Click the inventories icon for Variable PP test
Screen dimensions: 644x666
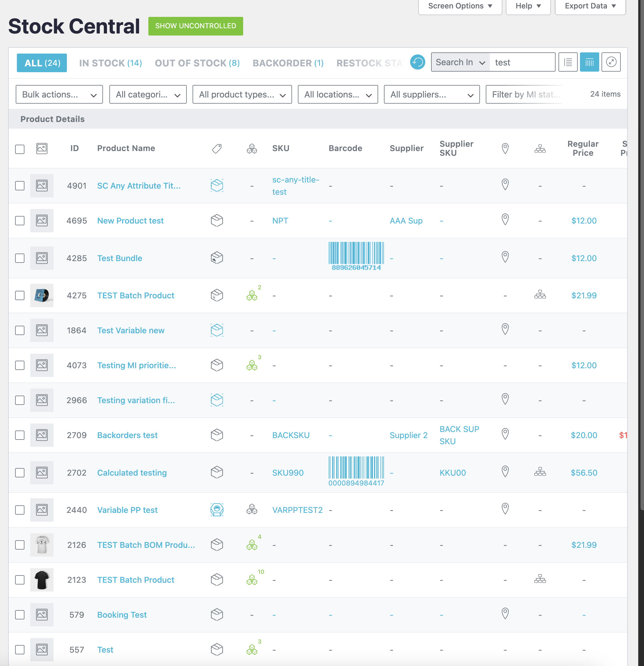tap(252, 510)
